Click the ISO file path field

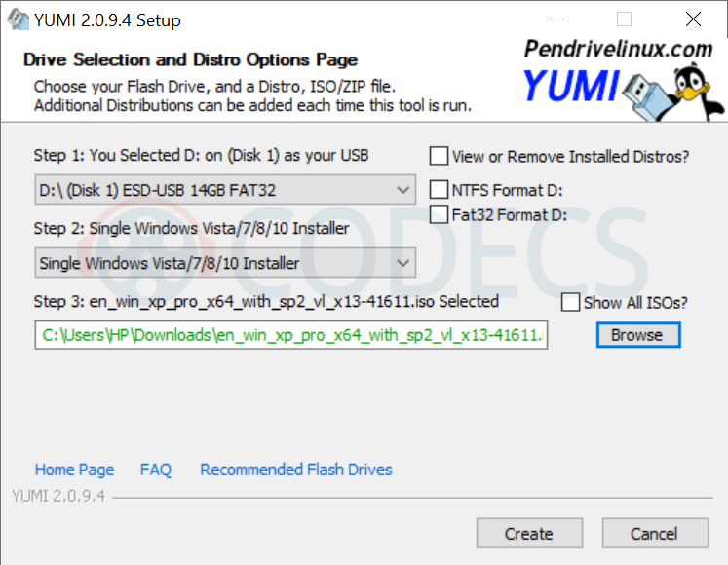291,335
